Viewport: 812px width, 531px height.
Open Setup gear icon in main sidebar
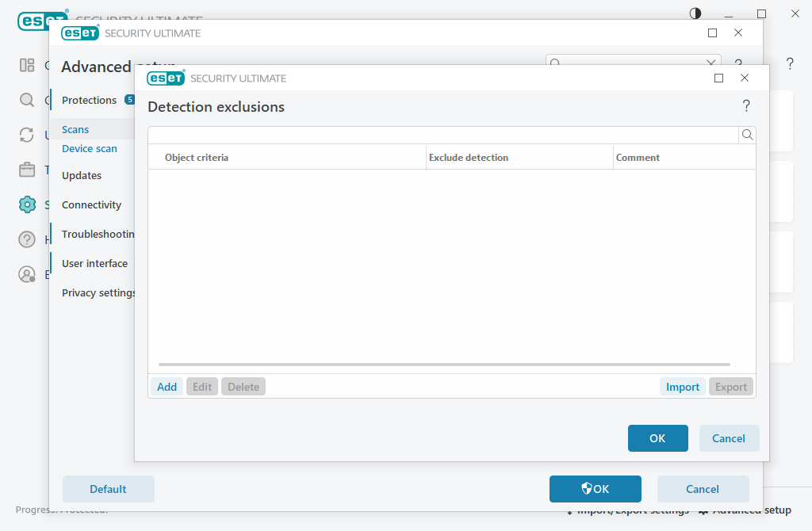[27, 204]
